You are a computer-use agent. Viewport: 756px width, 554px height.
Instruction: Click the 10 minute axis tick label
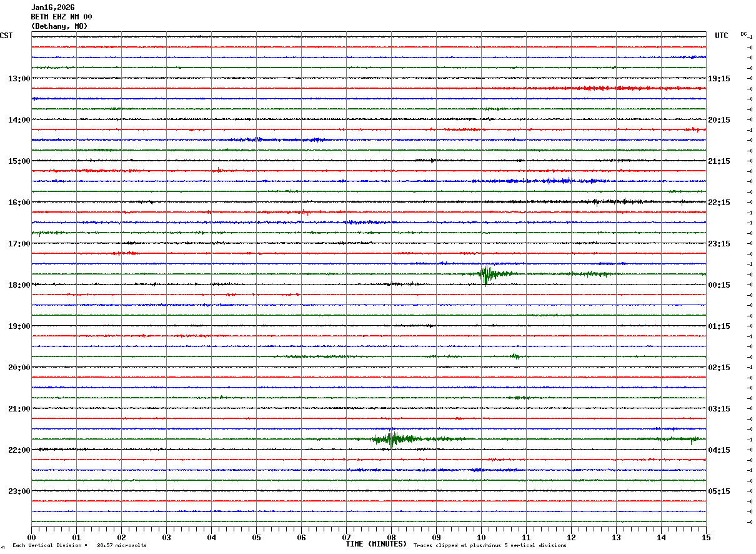482,538
